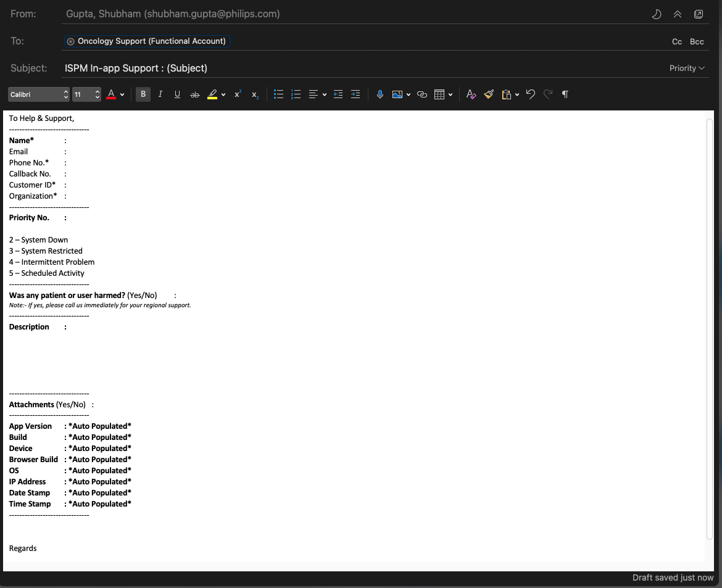Click the message body scrollbar
This screenshot has height=588, width=722.
[x=710, y=329]
